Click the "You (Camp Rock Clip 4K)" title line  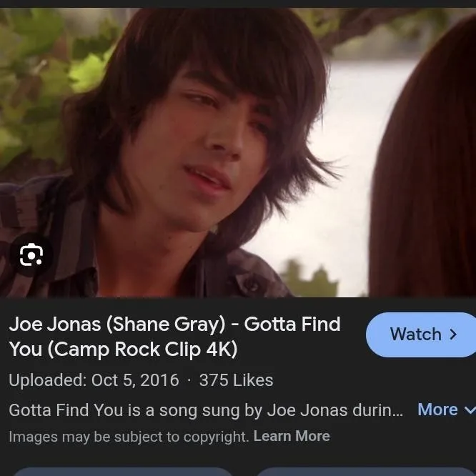123,349
